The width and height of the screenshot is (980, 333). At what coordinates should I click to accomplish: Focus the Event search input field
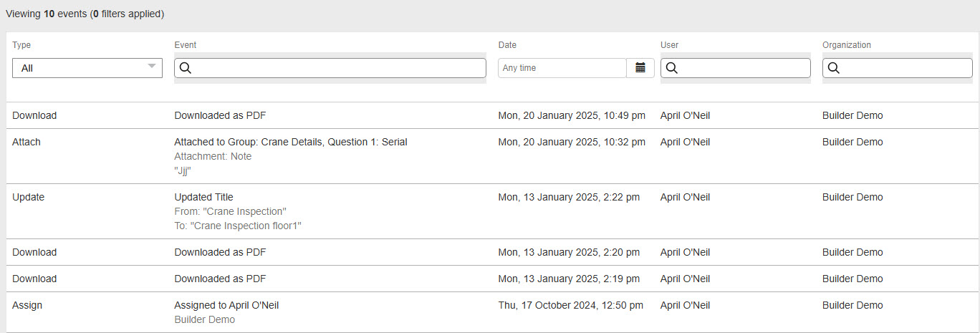click(x=330, y=68)
